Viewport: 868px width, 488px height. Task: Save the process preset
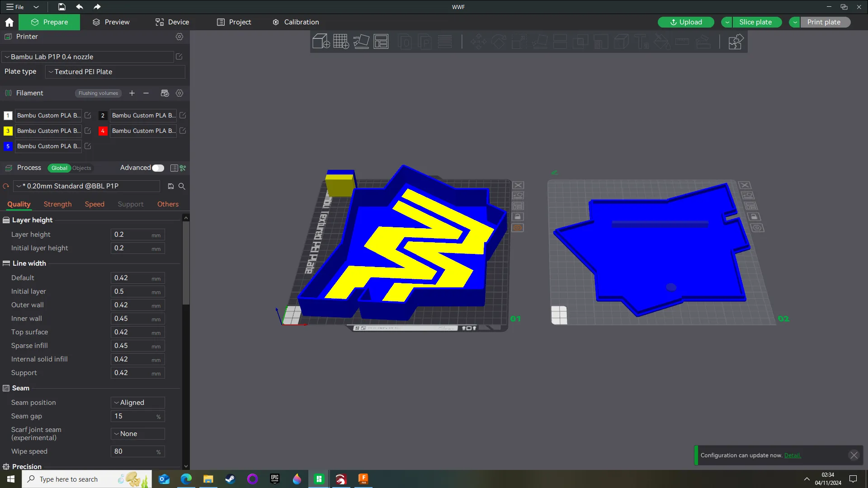[x=171, y=186]
